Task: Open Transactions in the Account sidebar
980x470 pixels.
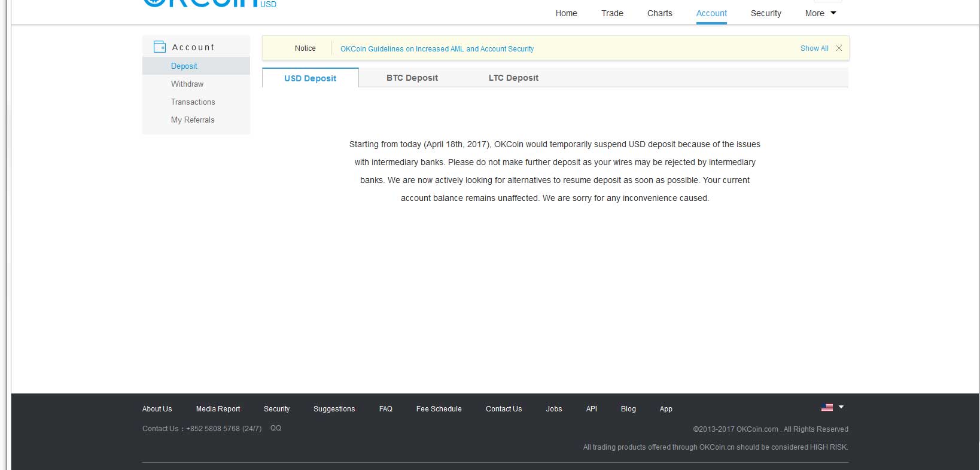Action: [193, 102]
